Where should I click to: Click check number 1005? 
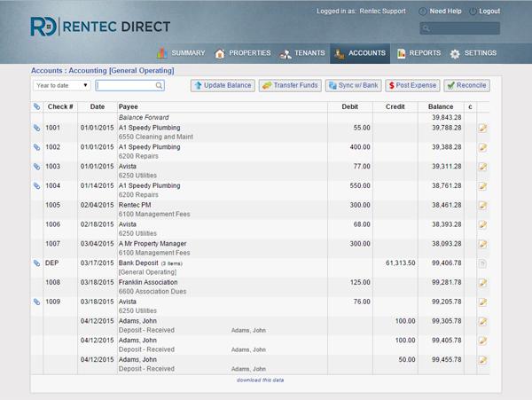[53, 205]
